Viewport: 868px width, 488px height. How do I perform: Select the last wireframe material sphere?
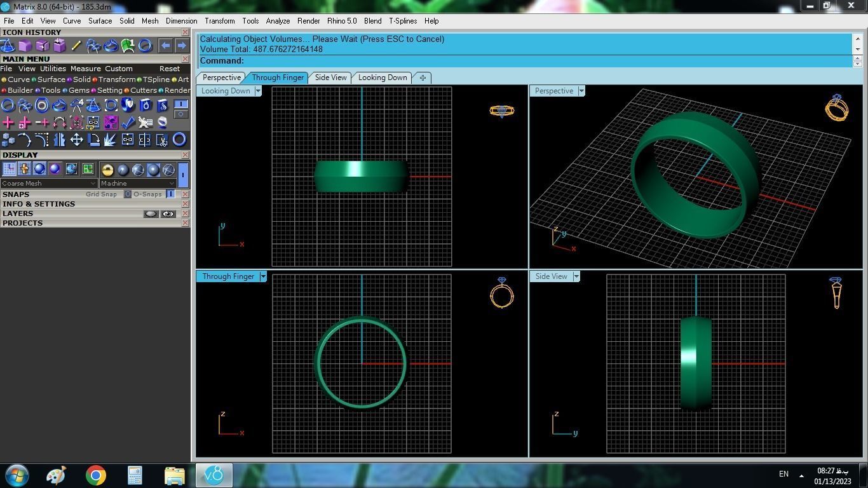click(168, 170)
